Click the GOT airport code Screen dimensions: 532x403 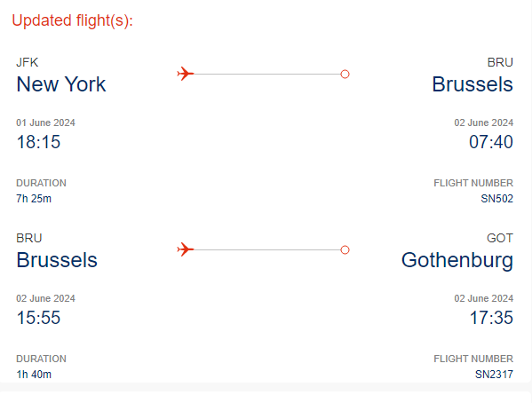[x=500, y=238]
